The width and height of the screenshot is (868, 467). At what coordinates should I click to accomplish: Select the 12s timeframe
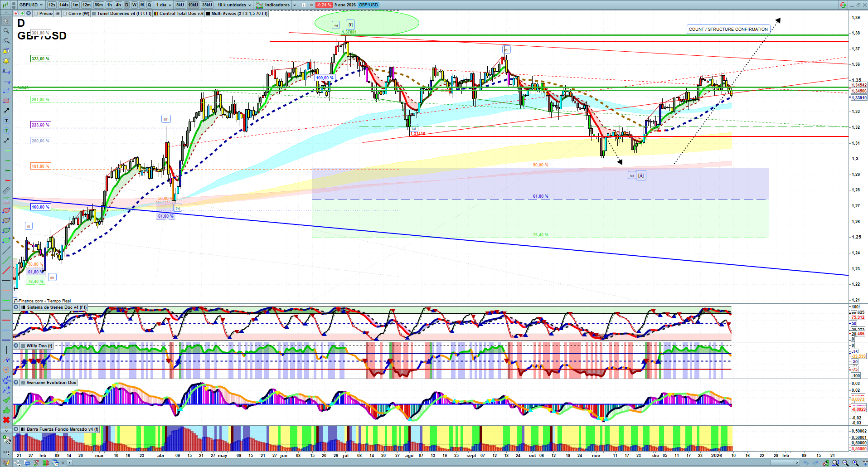pos(52,5)
